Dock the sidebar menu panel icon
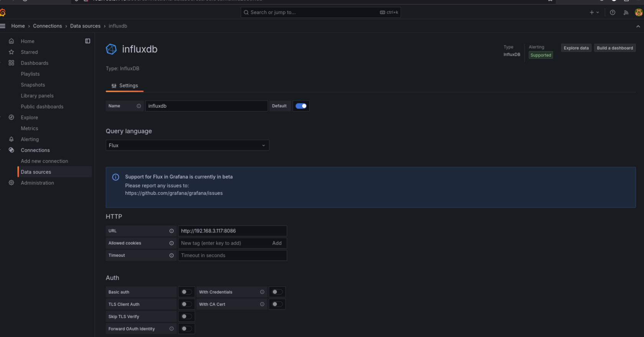 click(88, 41)
